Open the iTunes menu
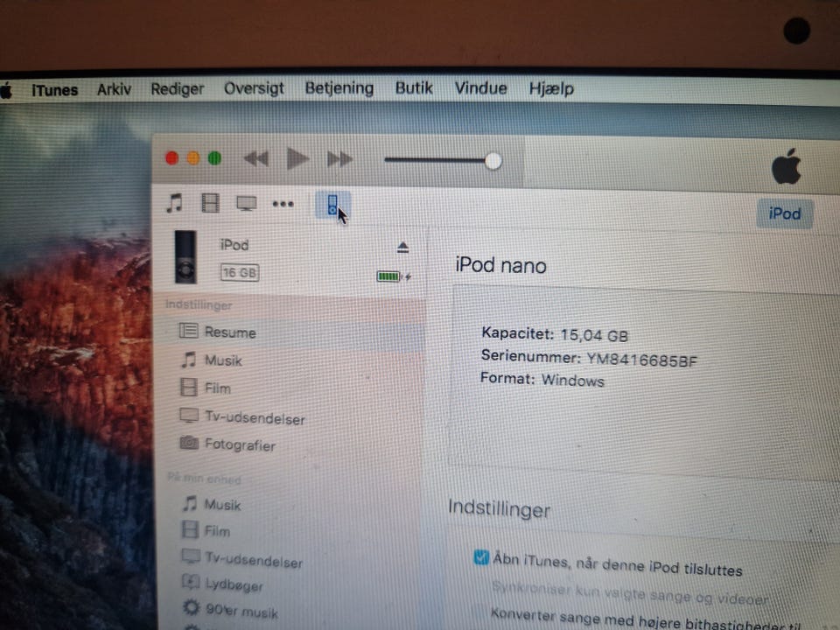This screenshot has height=630, width=840. tap(54, 89)
